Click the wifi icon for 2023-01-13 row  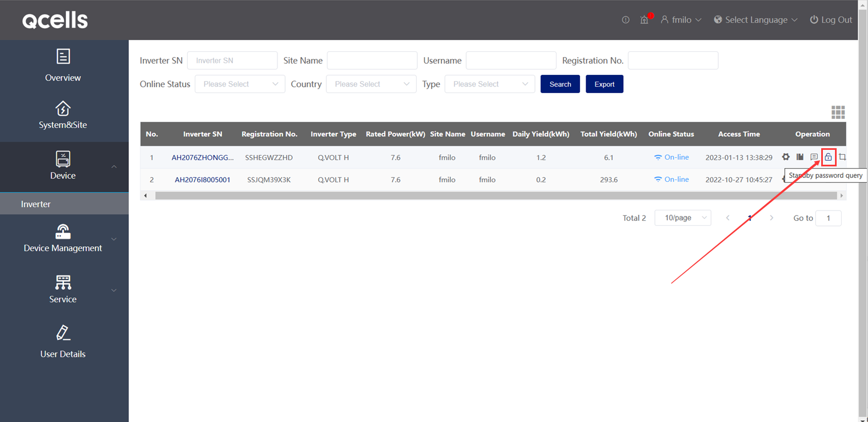coord(658,157)
